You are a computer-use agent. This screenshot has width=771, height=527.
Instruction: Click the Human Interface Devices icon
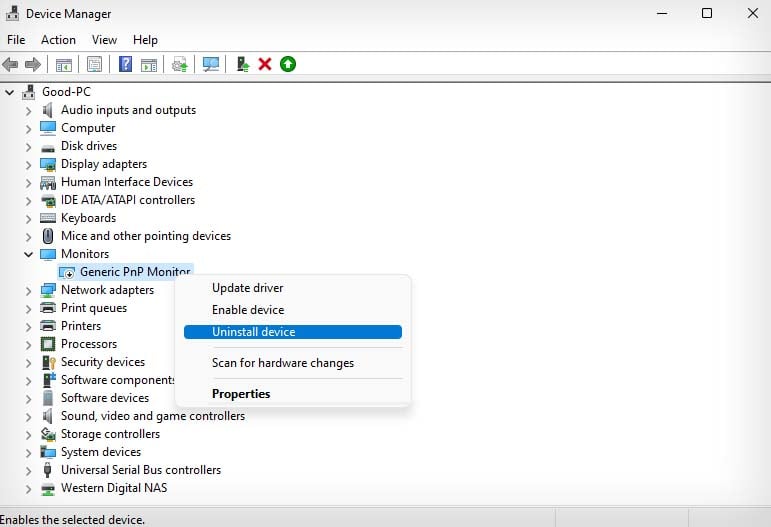point(48,182)
